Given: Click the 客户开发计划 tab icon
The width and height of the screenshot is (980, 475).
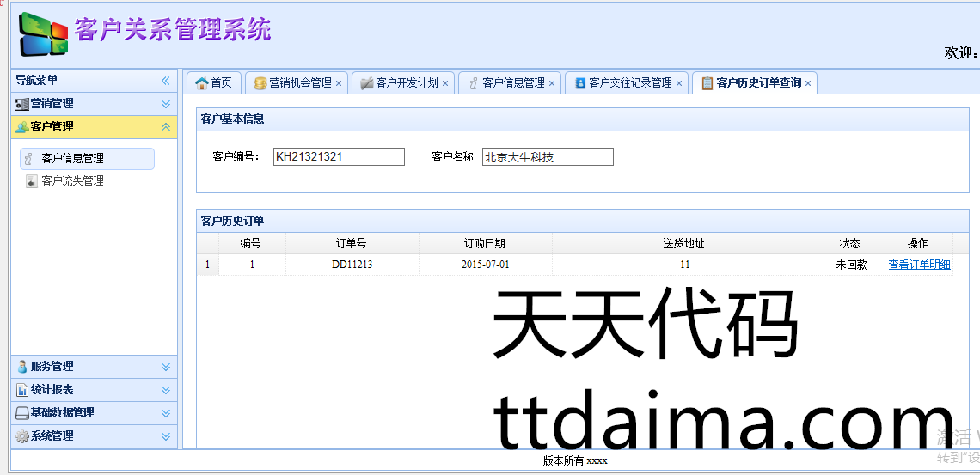Looking at the screenshot, I should click(366, 83).
